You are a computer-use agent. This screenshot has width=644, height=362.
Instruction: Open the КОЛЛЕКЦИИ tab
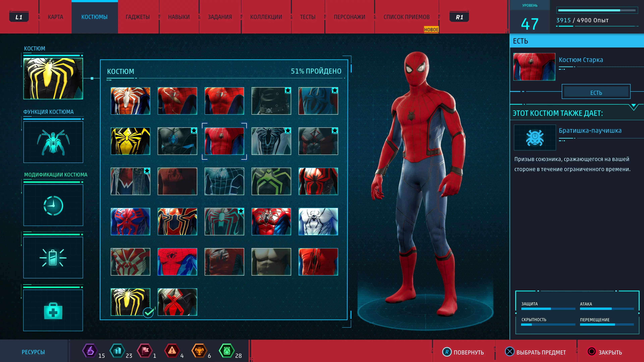point(266,17)
